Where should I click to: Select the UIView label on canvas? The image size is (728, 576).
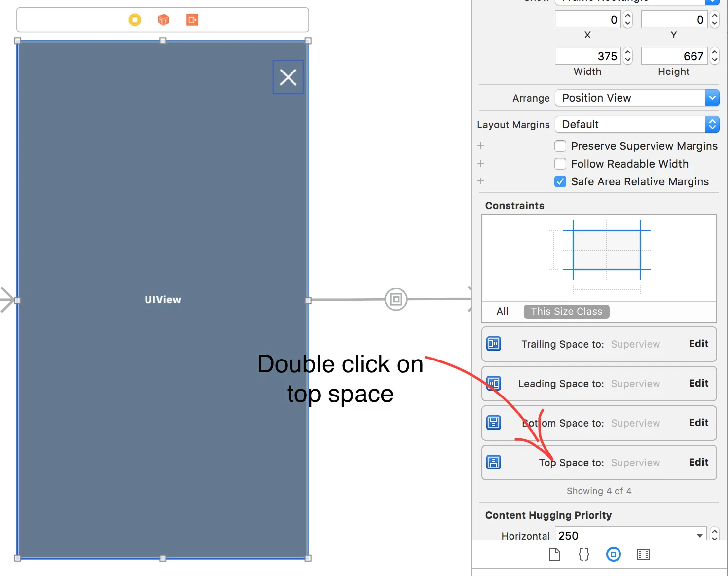163,300
